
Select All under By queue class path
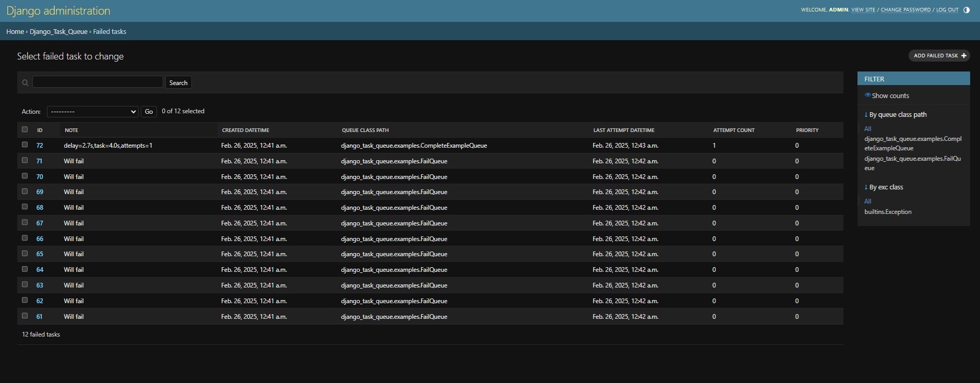pyautogui.click(x=867, y=129)
